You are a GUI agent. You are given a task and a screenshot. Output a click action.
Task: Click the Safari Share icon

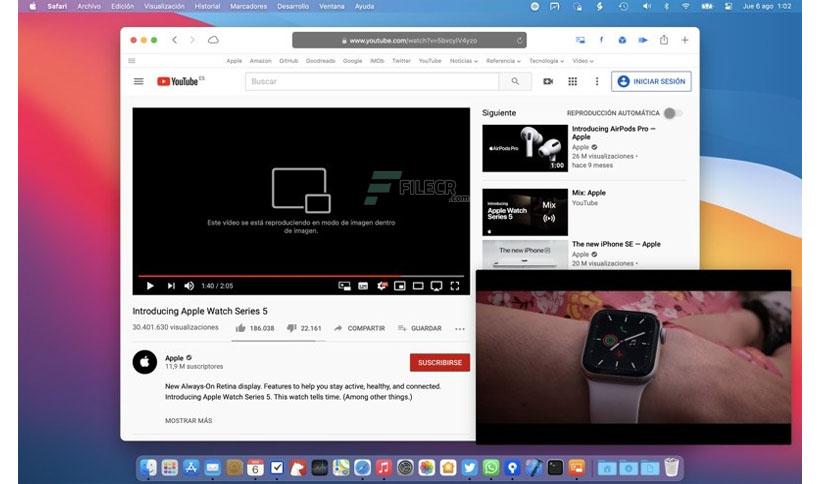[664, 40]
